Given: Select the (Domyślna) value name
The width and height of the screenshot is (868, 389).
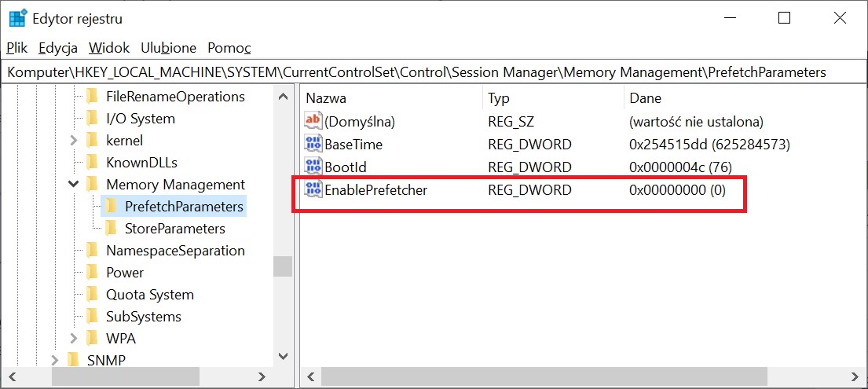Looking at the screenshot, I should coord(360,121).
